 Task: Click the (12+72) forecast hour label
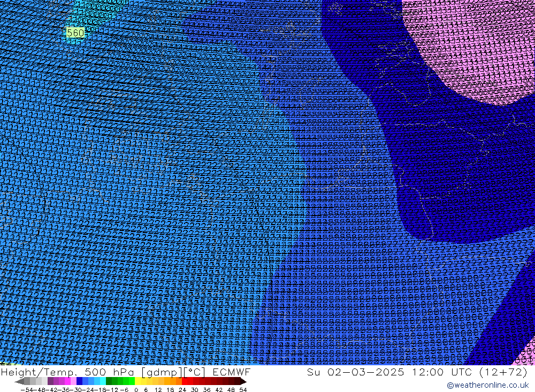coord(503,372)
